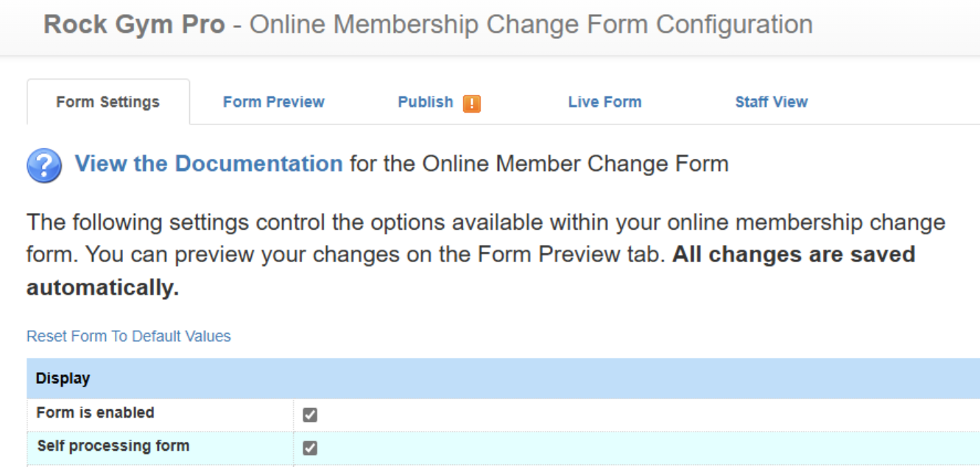This screenshot has height=467, width=980.
Task: Click the Rock Gym Pro title
Action: (x=134, y=24)
